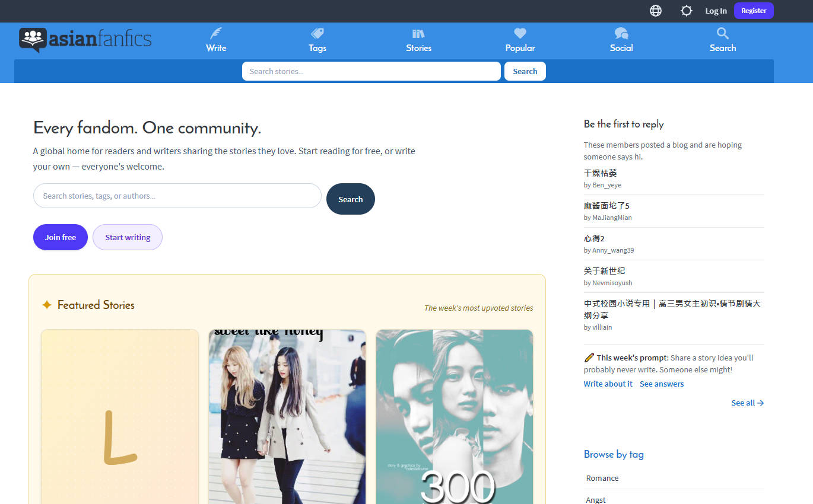Click the author name MaJiangMian
This screenshot has width=813, height=504.
point(612,218)
